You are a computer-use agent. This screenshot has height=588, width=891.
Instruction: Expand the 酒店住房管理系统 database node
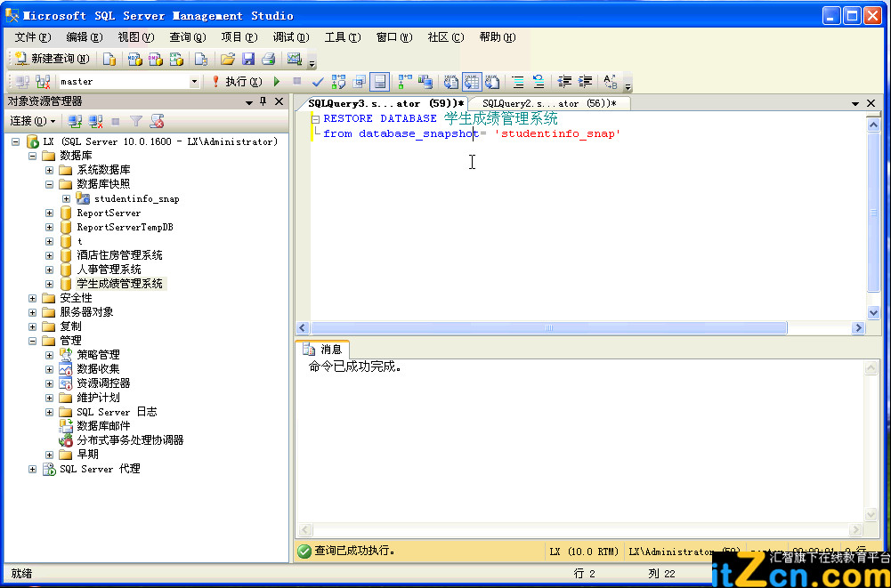tap(50, 255)
